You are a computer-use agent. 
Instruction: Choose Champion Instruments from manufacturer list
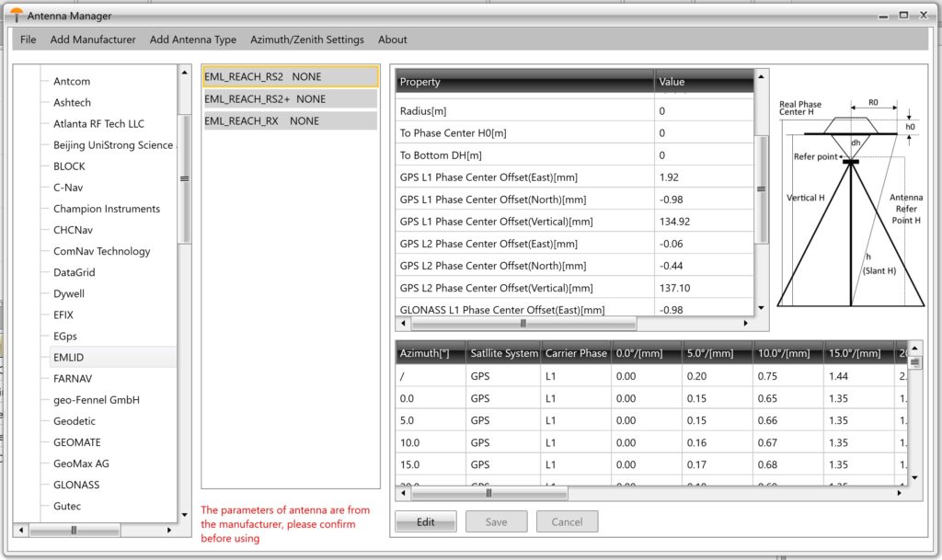point(107,209)
